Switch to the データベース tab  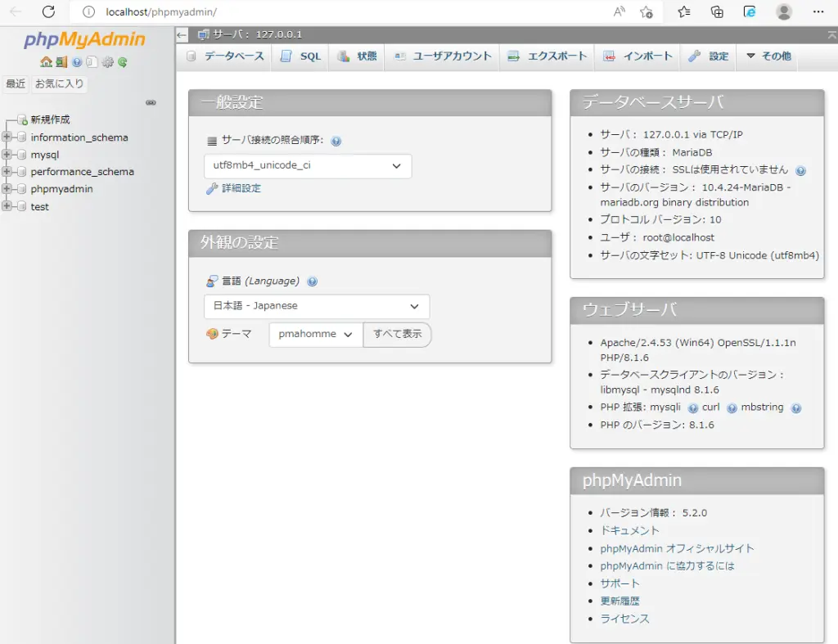tap(225, 56)
